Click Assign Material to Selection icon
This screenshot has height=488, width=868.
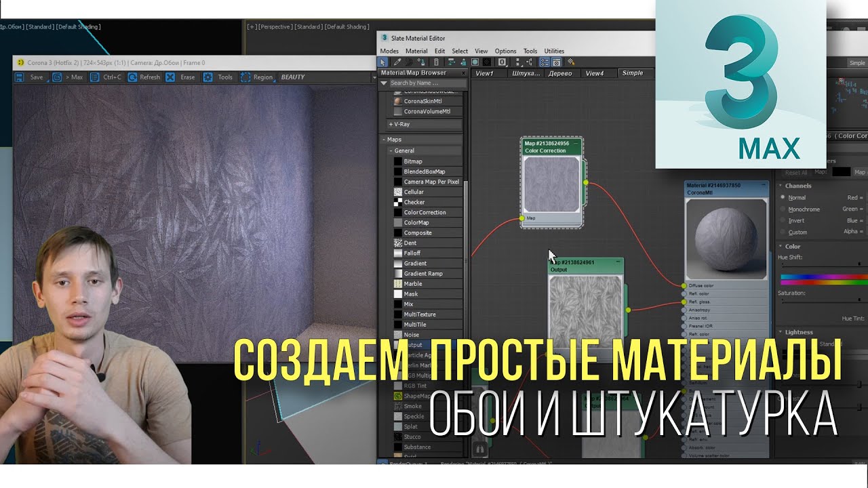[421, 62]
